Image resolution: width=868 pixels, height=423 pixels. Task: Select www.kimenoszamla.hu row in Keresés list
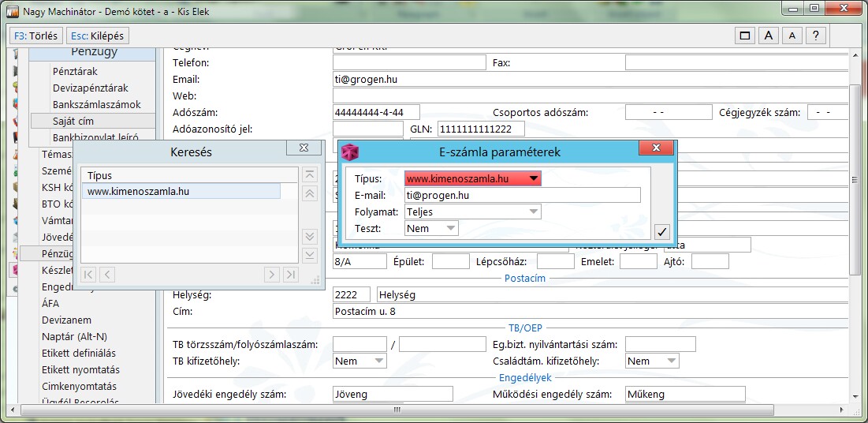tap(181, 192)
